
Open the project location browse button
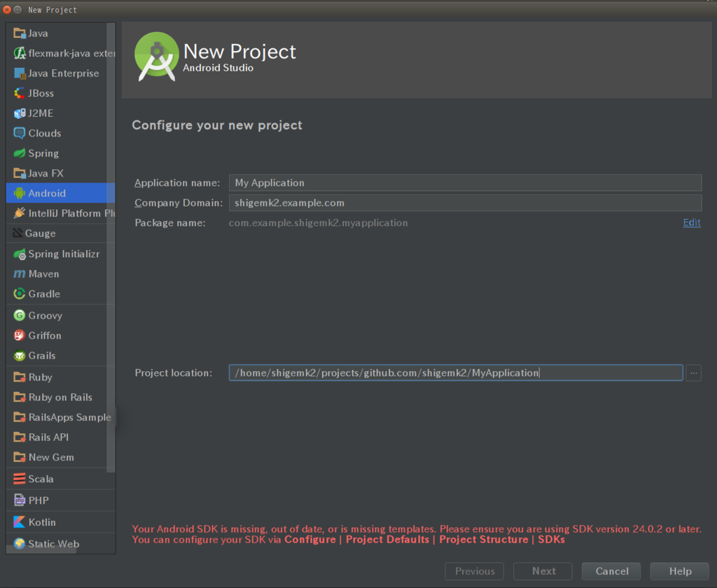click(694, 373)
